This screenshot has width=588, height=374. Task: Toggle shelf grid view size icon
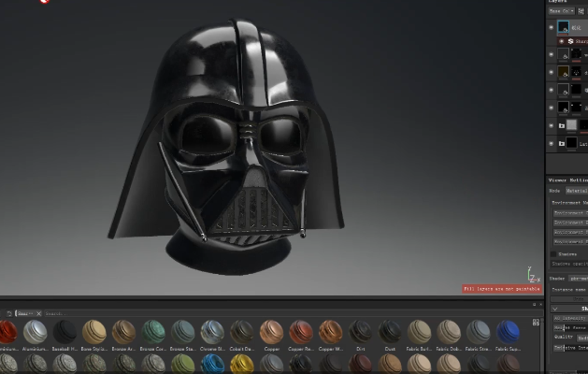coord(536,323)
